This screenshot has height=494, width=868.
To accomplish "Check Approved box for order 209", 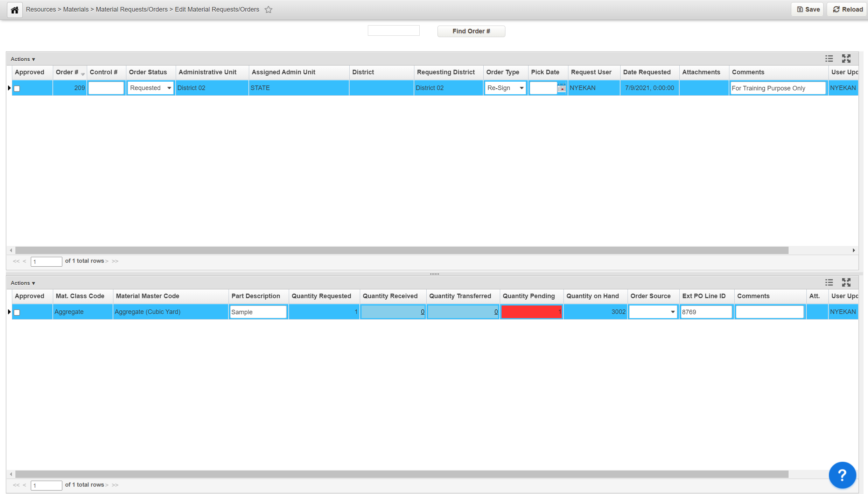I will [x=17, y=89].
